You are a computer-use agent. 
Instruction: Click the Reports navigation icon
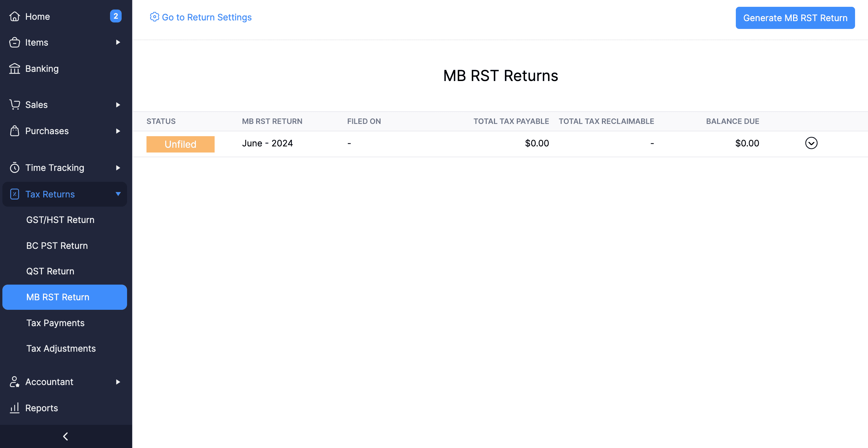[14, 407]
